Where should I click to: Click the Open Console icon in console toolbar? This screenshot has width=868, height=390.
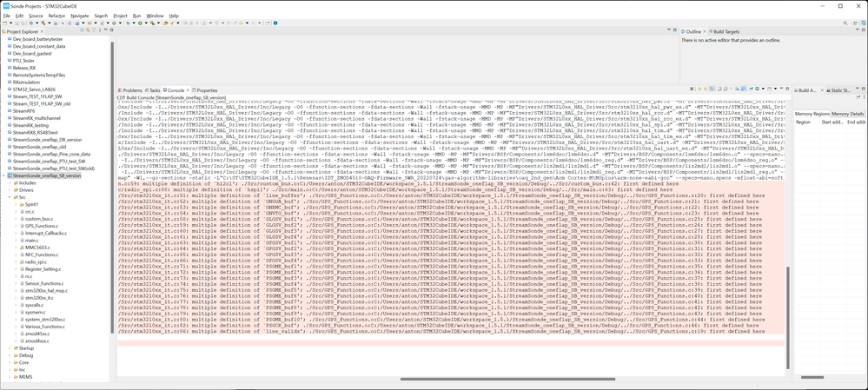[x=769, y=89]
